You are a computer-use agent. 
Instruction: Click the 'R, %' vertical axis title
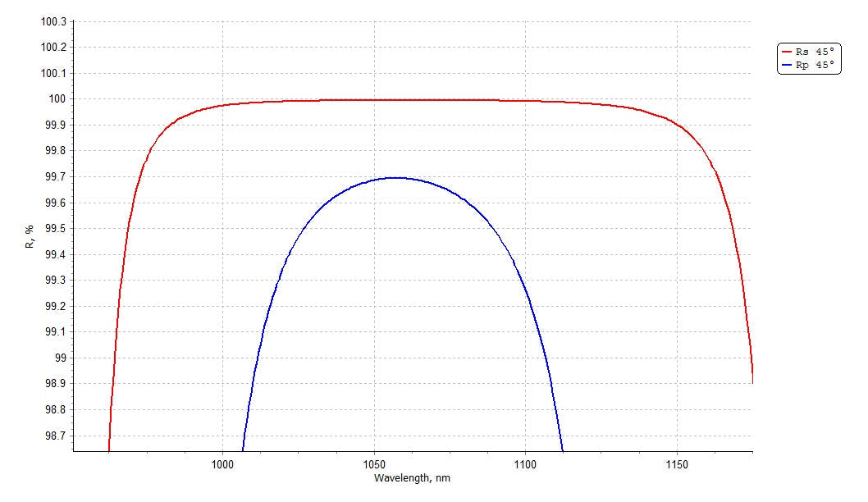[x=30, y=236]
